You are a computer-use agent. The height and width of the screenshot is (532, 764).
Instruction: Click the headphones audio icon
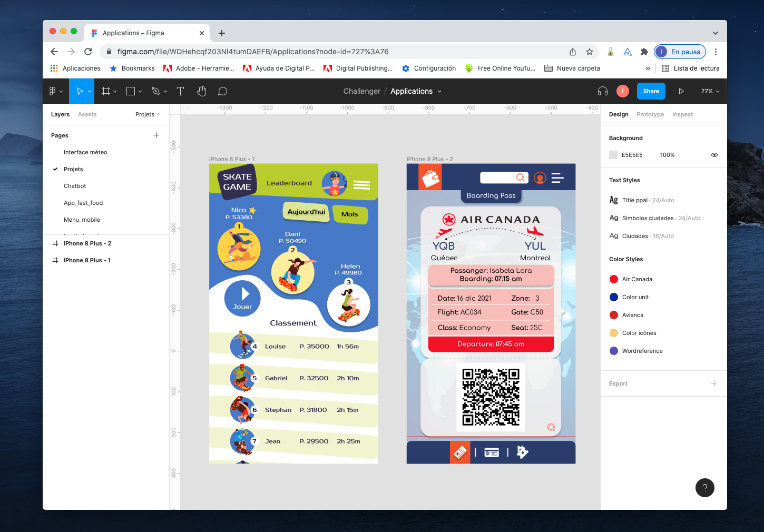tap(603, 91)
